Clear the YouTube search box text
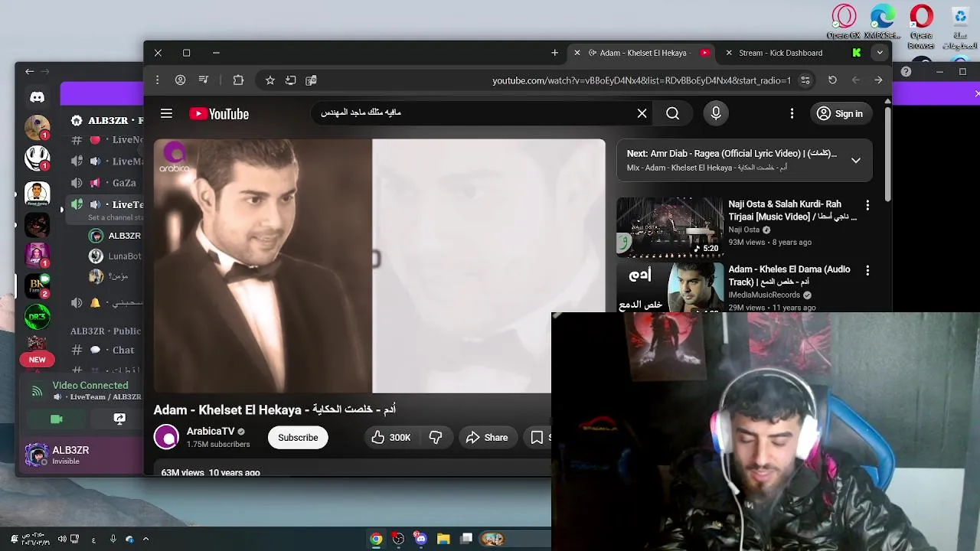980x551 pixels. [x=642, y=113]
